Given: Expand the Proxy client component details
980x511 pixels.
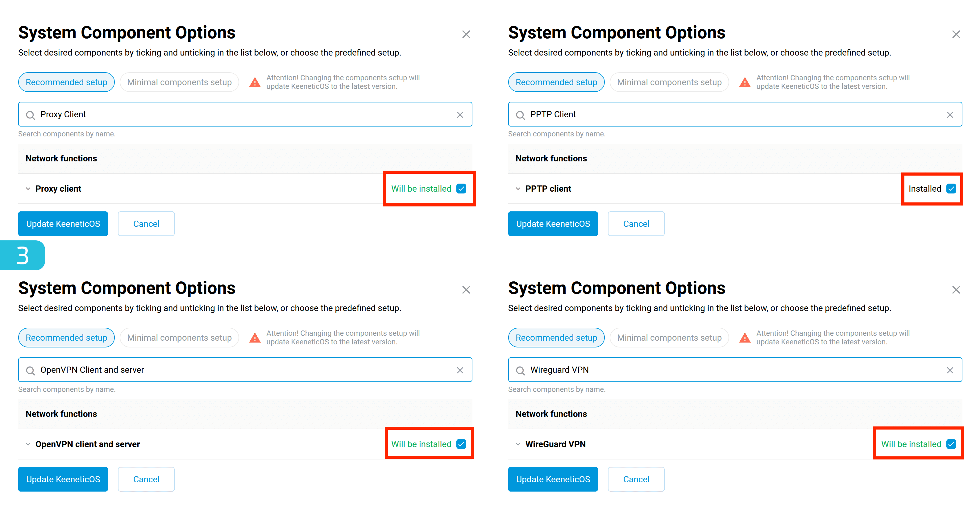Looking at the screenshot, I should click(28, 189).
